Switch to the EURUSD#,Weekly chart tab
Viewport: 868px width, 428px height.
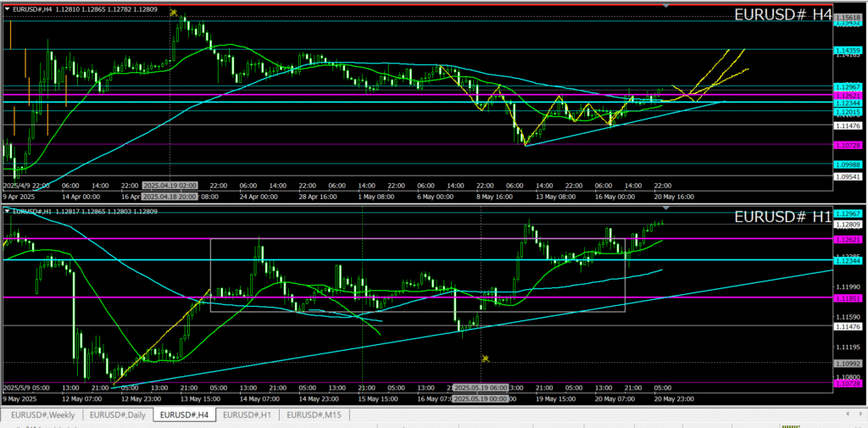click(42, 414)
